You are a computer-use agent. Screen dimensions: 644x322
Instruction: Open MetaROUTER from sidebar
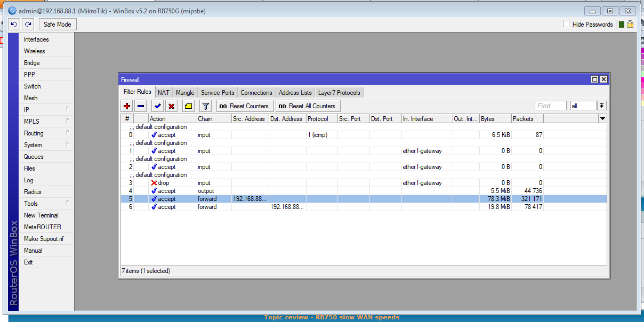point(47,227)
